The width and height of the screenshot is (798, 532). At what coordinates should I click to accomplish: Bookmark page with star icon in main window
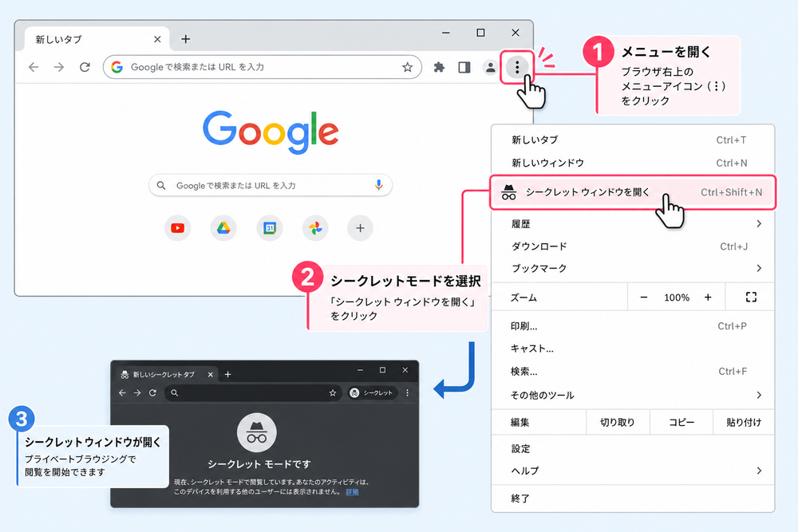407,67
